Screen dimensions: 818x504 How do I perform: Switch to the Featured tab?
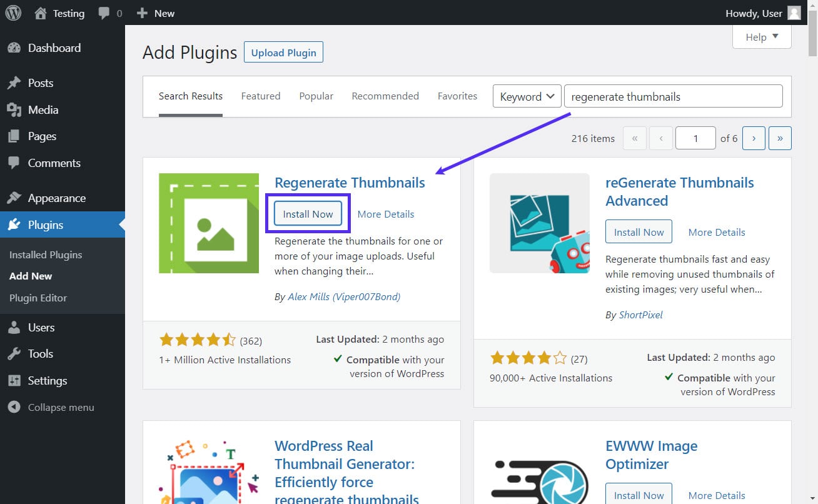(x=260, y=96)
